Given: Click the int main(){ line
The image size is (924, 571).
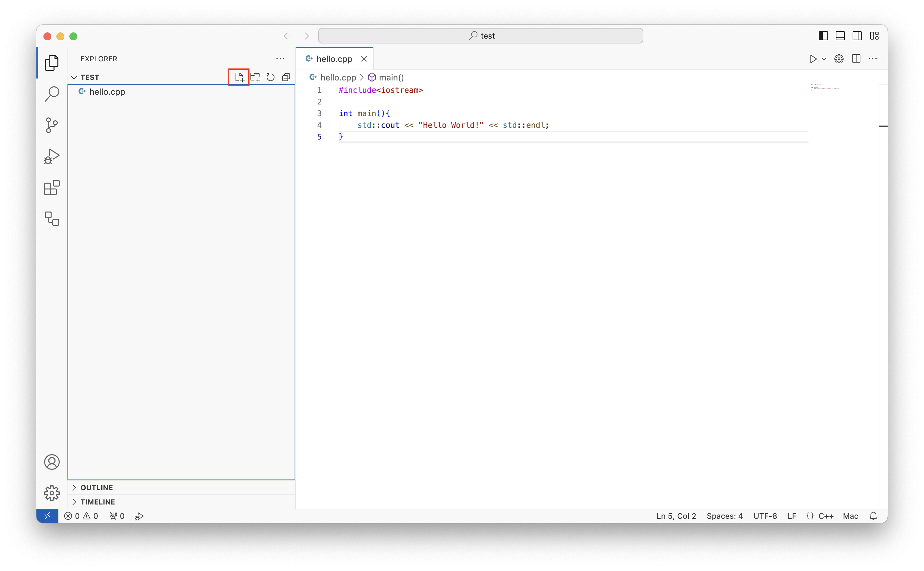Looking at the screenshot, I should click(364, 113).
